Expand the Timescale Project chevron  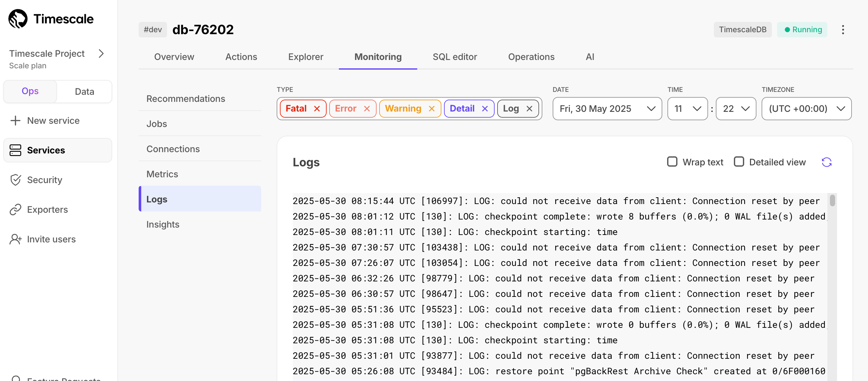101,54
